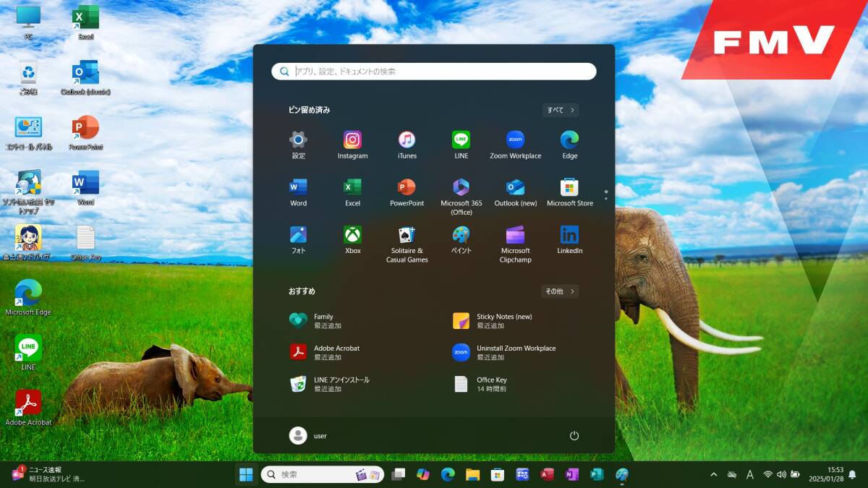The width and height of the screenshot is (868, 488).
Task: Open File Explorer from the taskbar
Action: click(473, 474)
